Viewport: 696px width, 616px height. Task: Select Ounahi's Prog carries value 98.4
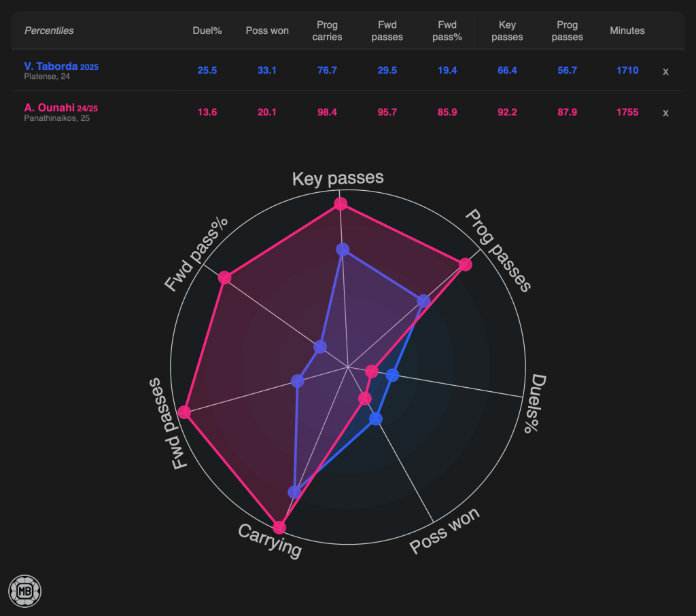327,112
